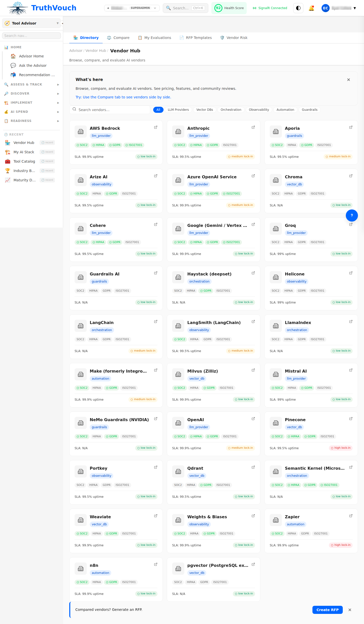The width and height of the screenshot is (364, 624).
Task: Switch to the My Evaluations tab
Action: (x=154, y=38)
